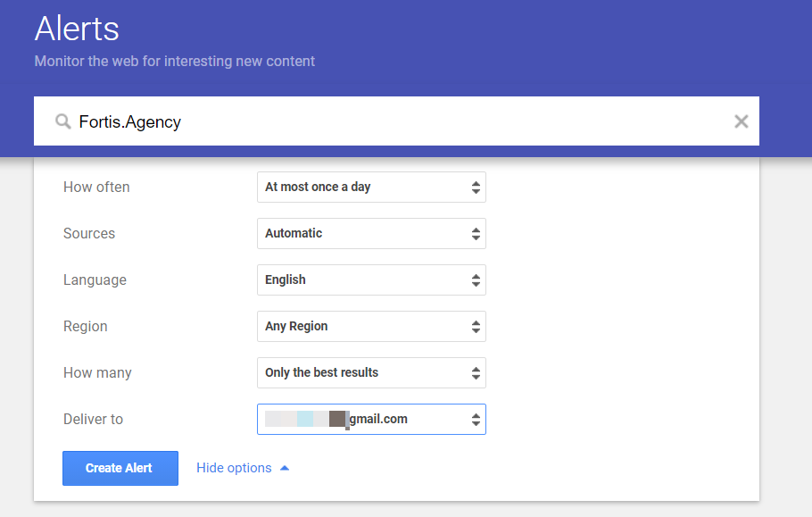Open the gmail.com delivery address dropdown

point(371,420)
